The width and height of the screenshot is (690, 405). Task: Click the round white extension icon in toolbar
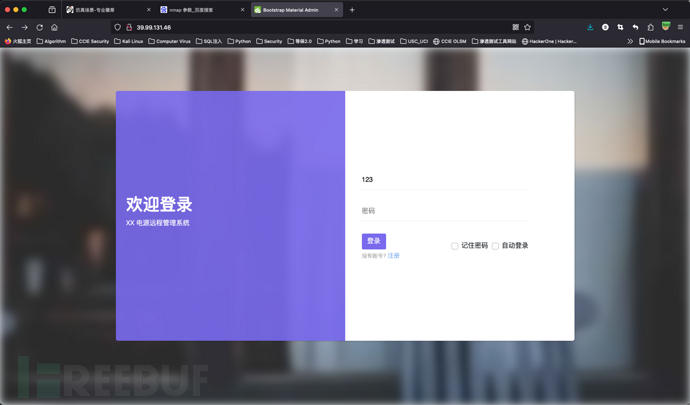pos(605,27)
